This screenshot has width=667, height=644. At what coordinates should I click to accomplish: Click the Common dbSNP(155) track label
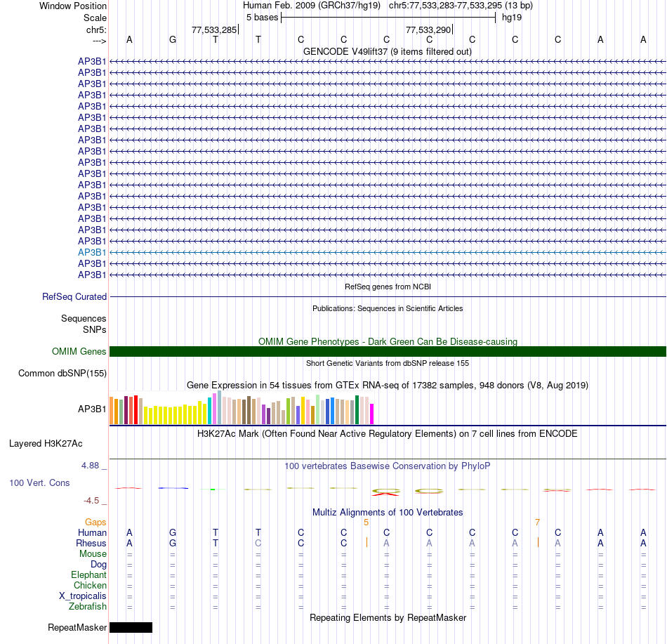(x=62, y=373)
